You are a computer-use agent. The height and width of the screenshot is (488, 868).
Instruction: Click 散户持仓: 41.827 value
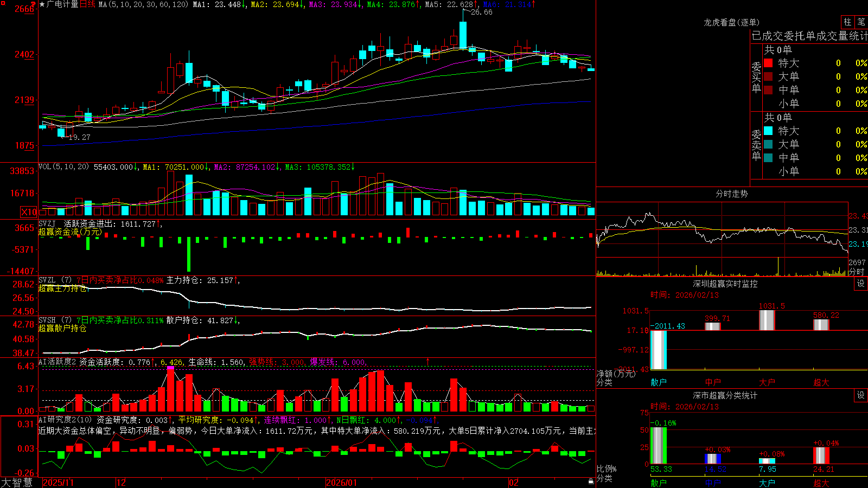200,320
